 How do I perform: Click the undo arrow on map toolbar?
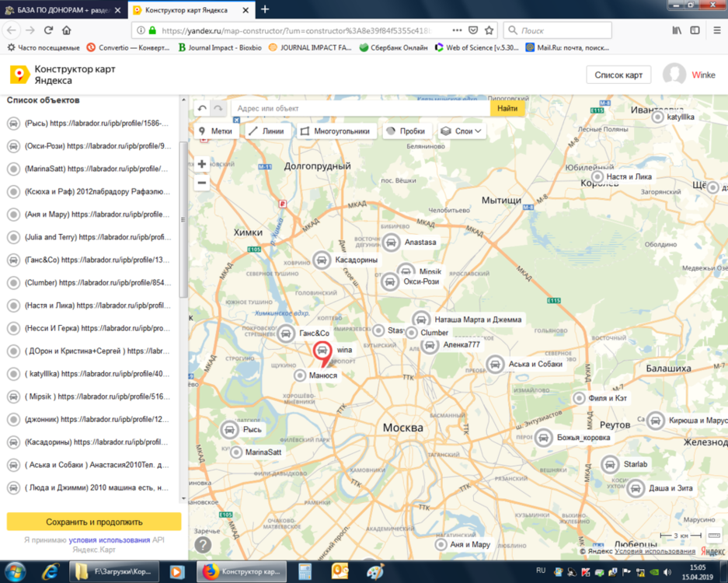pyautogui.click(x=203, y=109)
